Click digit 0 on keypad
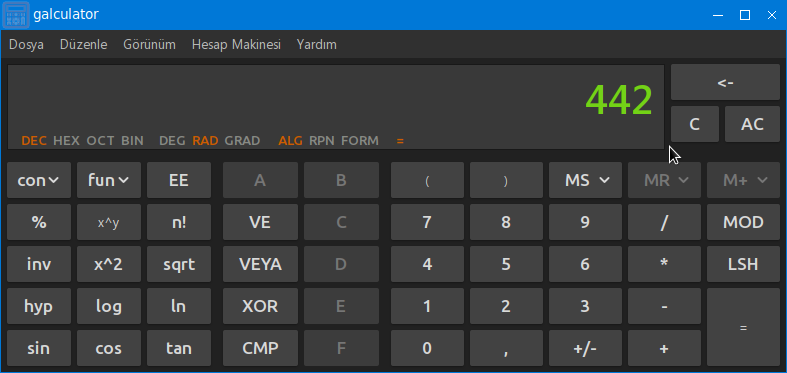787x373 pixels. 427,348
